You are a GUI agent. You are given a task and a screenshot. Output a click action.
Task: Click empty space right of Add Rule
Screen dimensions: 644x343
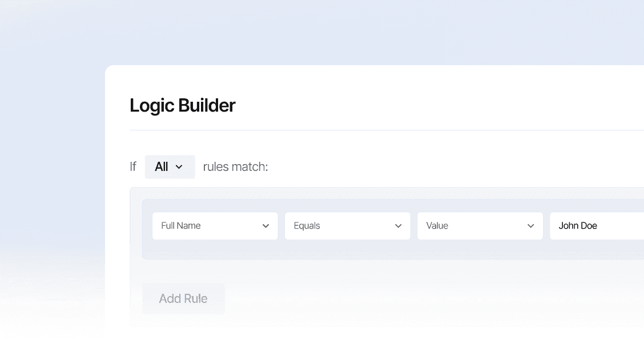point(400,298)
